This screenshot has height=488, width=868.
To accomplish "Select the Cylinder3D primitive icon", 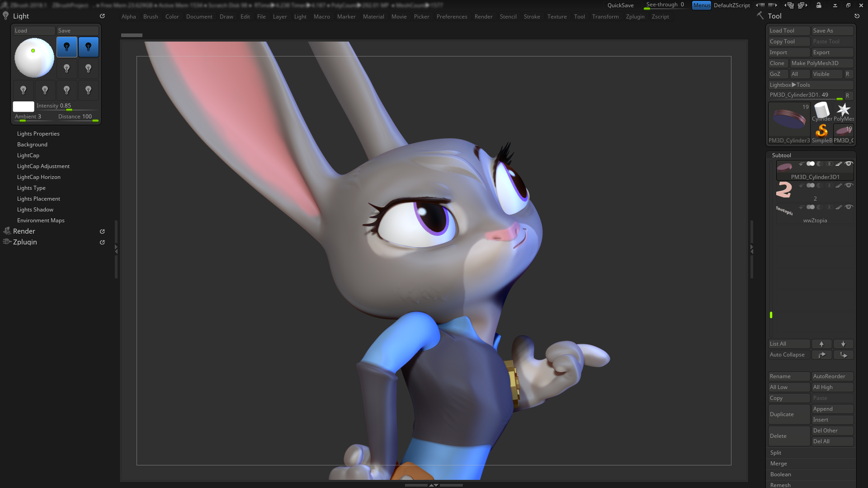I will tap(821, 110).
